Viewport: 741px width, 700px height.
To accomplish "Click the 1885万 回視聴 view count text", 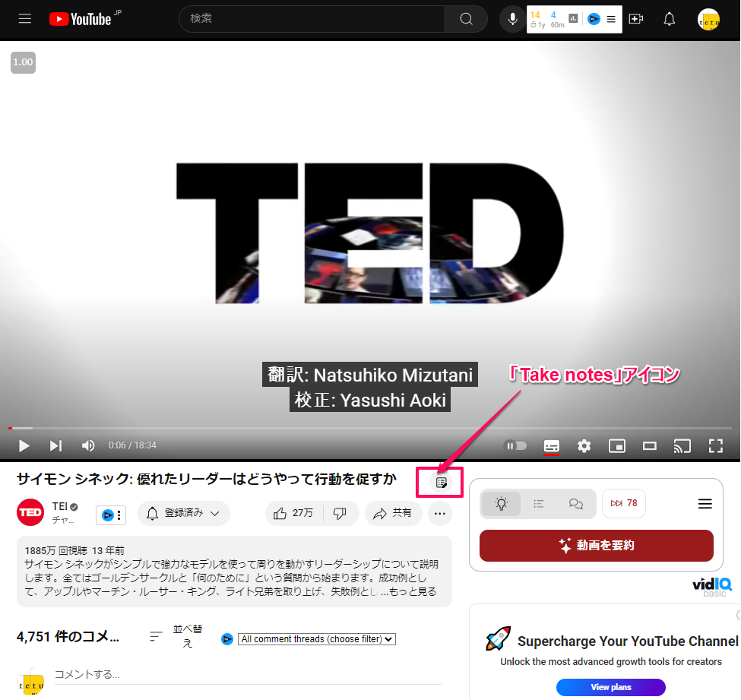I will (55, 550).
